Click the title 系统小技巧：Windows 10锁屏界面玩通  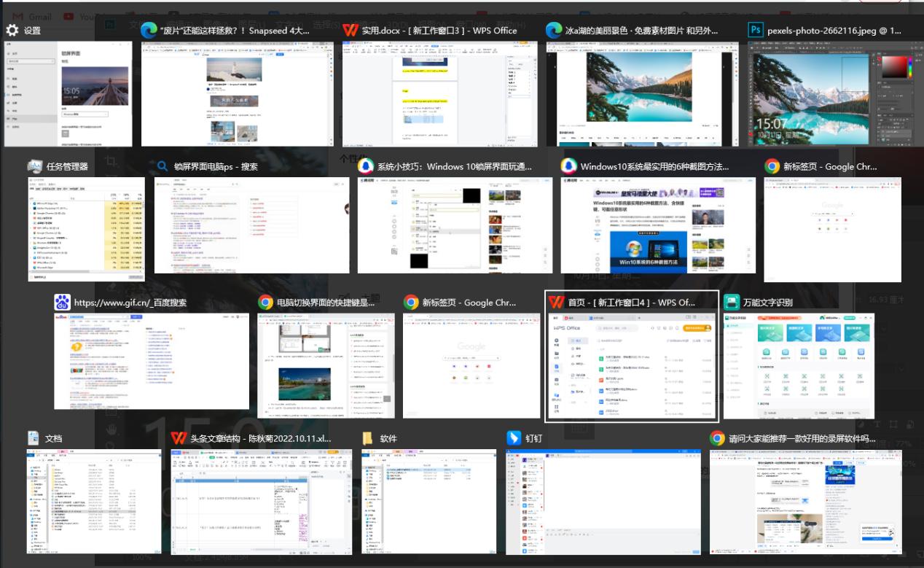(x=455, y=166)
